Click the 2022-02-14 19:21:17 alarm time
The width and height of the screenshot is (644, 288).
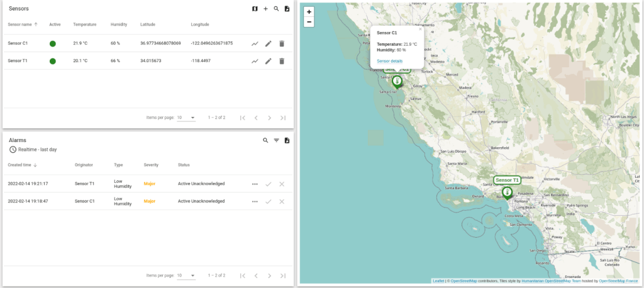(28, 184)
